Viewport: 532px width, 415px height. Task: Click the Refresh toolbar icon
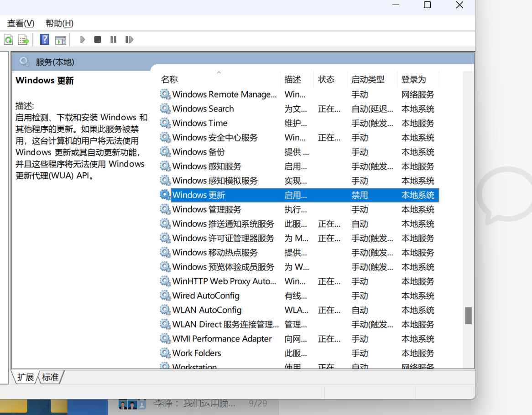coord(9,40)
